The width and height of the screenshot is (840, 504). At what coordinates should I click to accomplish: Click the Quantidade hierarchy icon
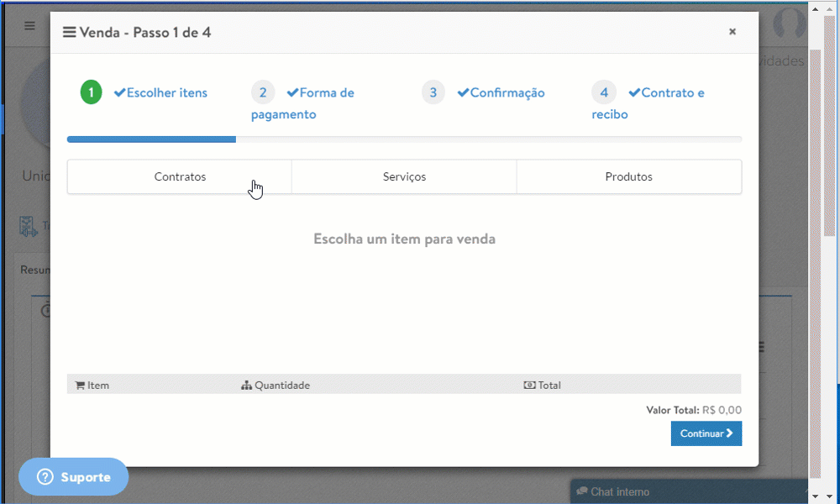(246, 386)
